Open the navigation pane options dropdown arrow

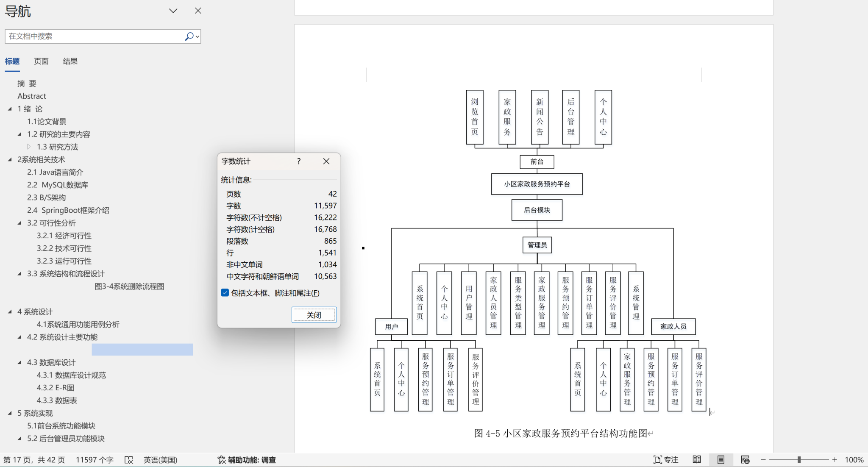click(x=173, y=11)
